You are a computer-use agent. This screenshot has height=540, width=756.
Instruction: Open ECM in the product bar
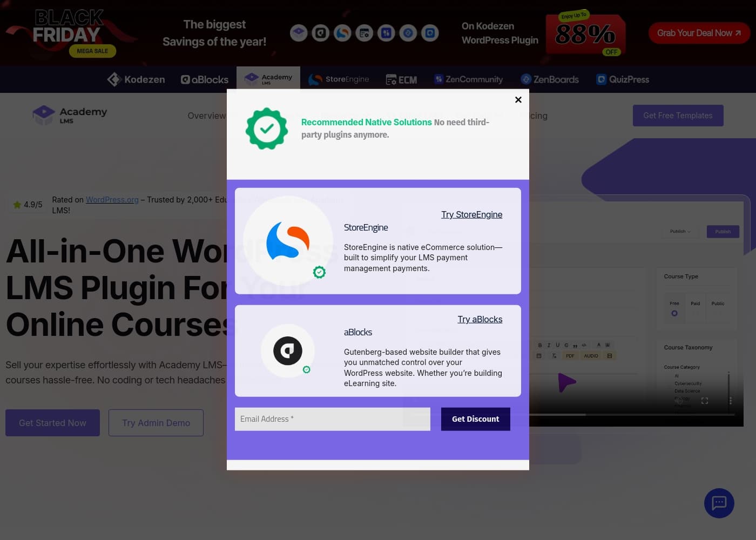point(401,80)
